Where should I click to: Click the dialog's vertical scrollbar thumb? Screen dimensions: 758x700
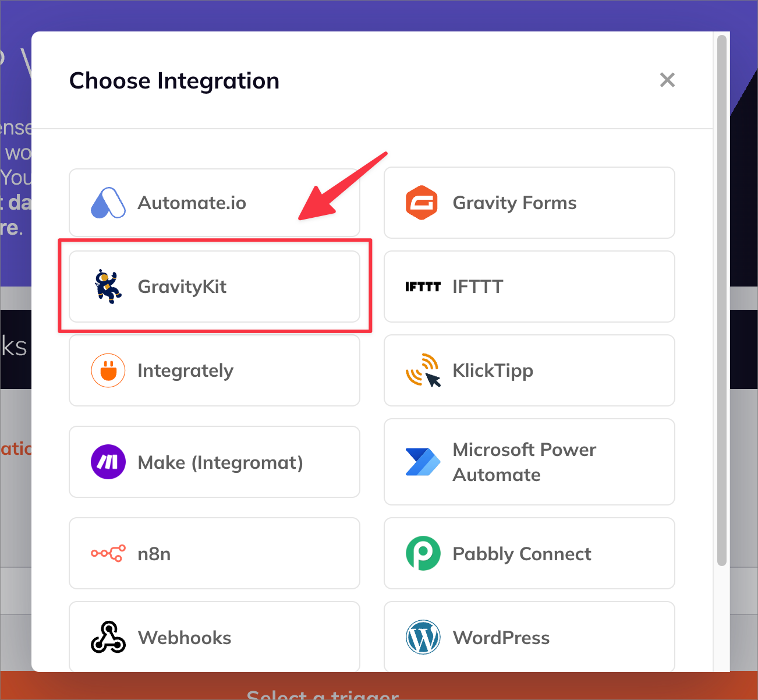[x=722, y=300]
